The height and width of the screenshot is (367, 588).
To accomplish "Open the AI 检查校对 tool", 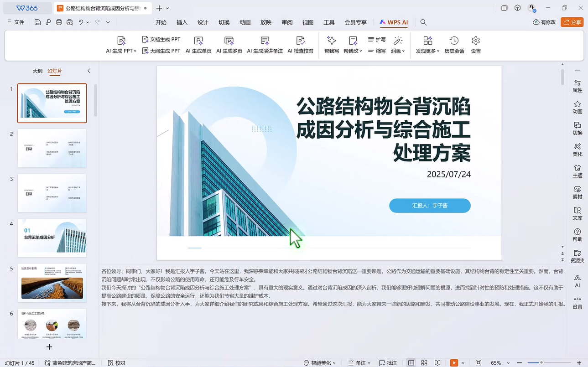I will (300, 41).
